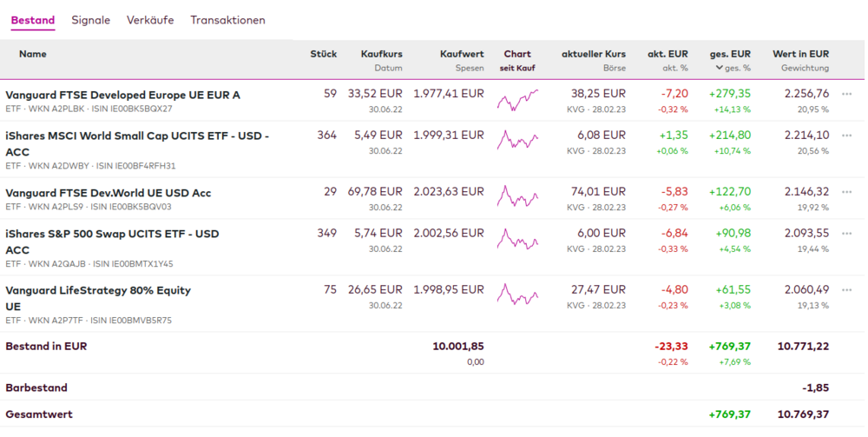Switch to the Signale tab
Screen dimensions: 868x437
click(91, 20)
